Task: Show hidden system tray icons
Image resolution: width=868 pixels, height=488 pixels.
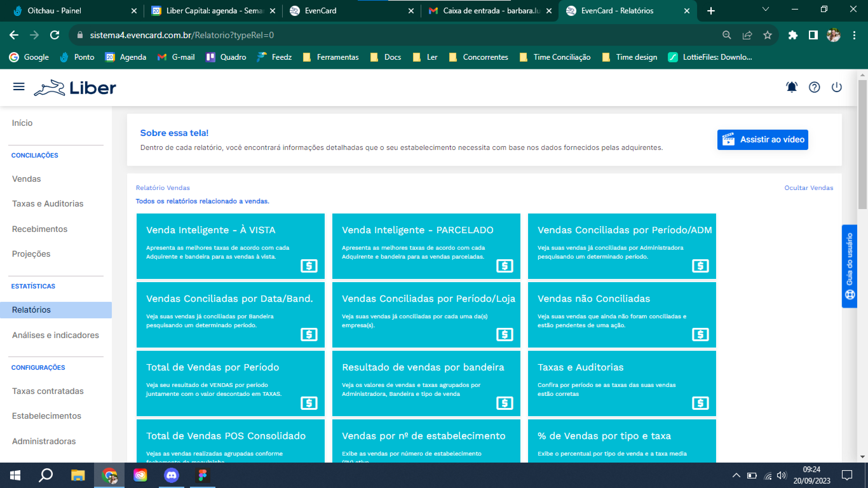Action: point(736,475)
